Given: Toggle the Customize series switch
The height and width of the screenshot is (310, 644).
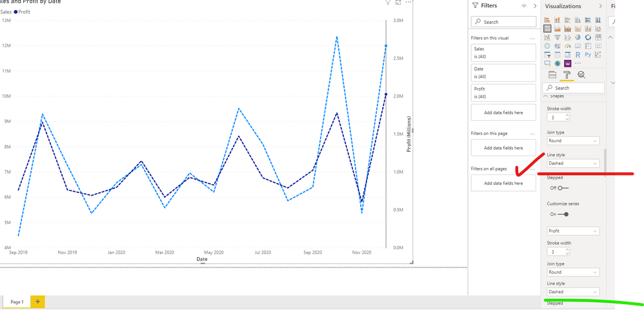Looking at the screenshot, I should pos(563,214).
